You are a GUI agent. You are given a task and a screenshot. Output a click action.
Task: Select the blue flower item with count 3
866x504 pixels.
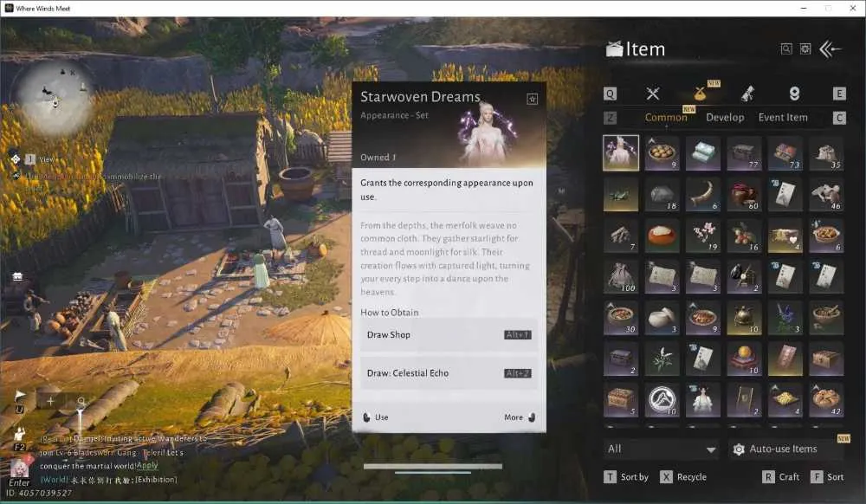coord(785,318)
